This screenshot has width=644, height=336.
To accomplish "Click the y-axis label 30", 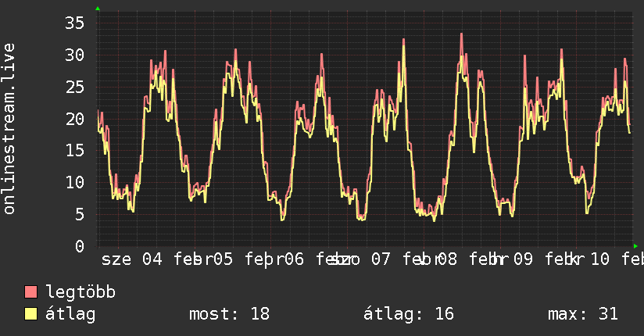I will [x=74, y=55].
